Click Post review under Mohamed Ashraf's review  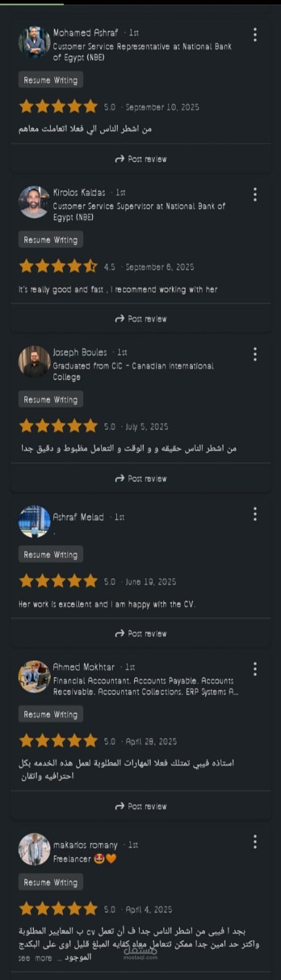click(x=141, y=159)
